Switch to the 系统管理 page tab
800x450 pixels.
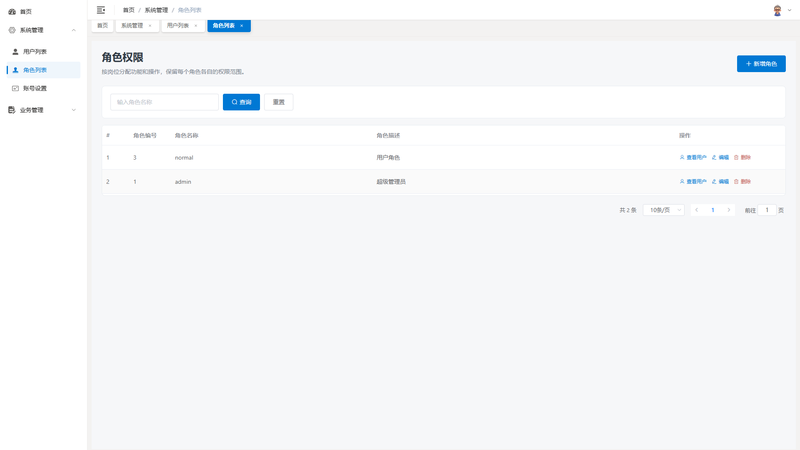pos(132,26)
